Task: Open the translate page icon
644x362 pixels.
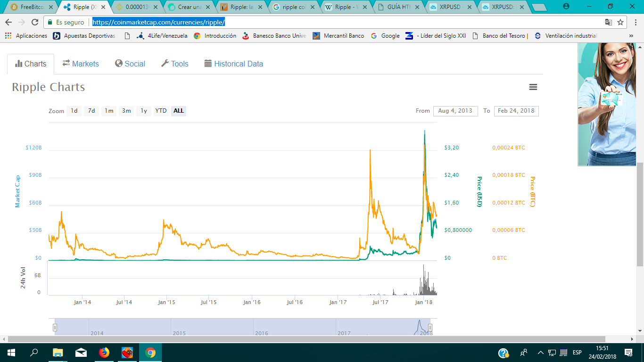Action: tap(609, 22)
